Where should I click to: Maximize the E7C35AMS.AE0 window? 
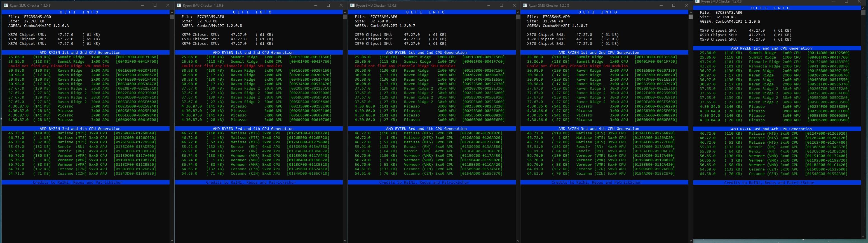coord(501,5)
